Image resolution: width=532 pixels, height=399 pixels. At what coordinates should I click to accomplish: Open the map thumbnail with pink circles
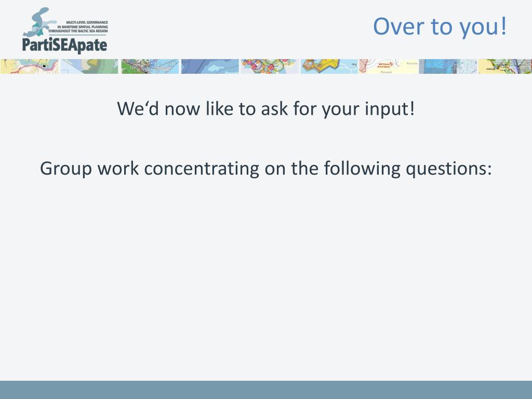[270, 66]
